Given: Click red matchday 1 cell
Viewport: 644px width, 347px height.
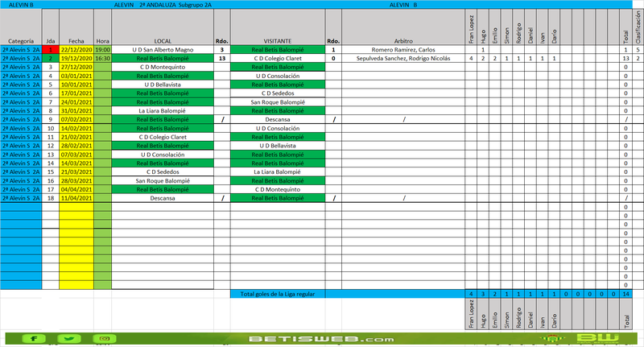Looking at the screenshot, I should point(51,50).
